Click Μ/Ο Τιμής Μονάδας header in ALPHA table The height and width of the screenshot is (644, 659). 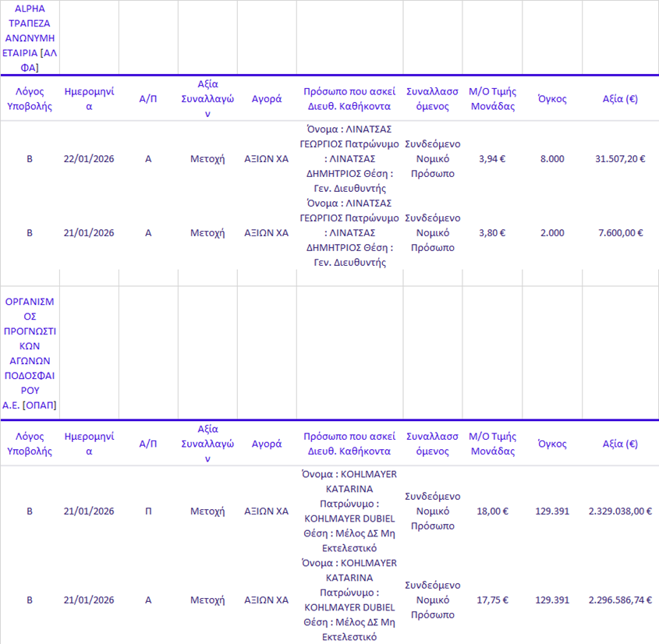point(493,99)
